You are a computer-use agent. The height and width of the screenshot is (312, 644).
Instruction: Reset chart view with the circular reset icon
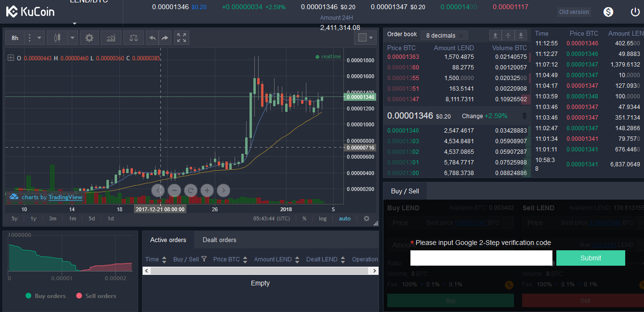click(190, 190)
